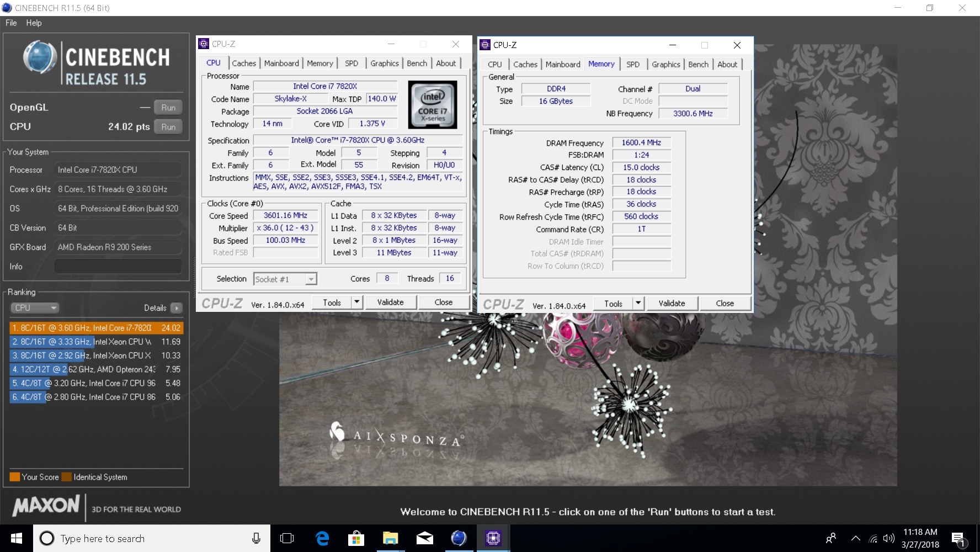Switch to Bench tab in left CPU-Z window
The image size is (980, 552).
pyautogui.click(x=417, y=63)
